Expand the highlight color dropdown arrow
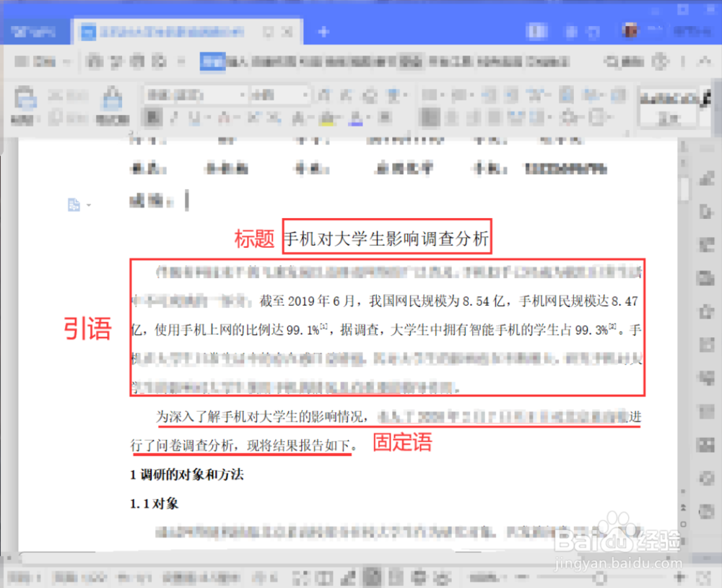The image size is (722, 588). [339, 118]
